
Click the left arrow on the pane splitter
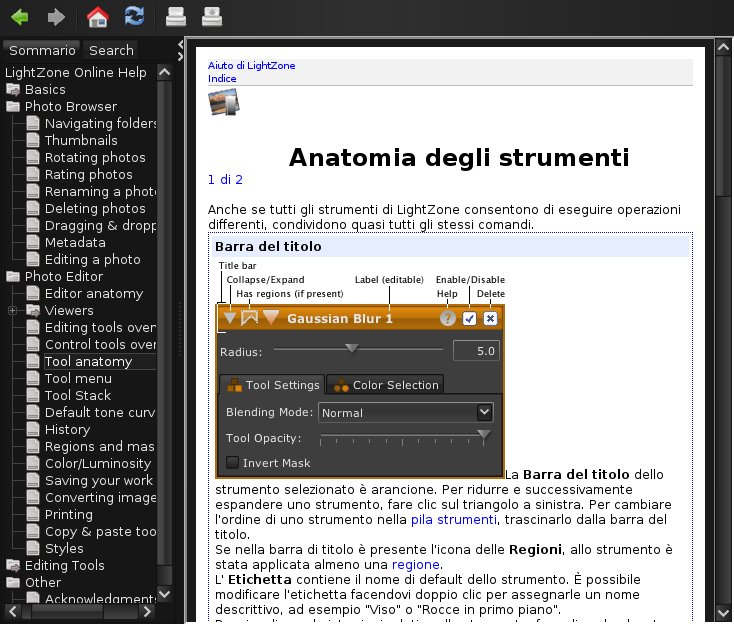180,44
